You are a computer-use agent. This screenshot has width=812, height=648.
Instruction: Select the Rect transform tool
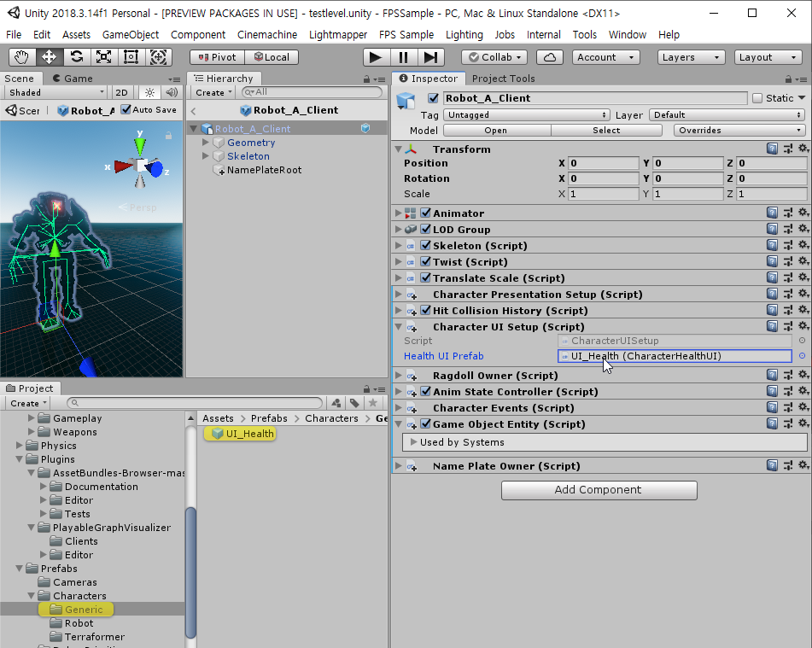pos(131,57)
